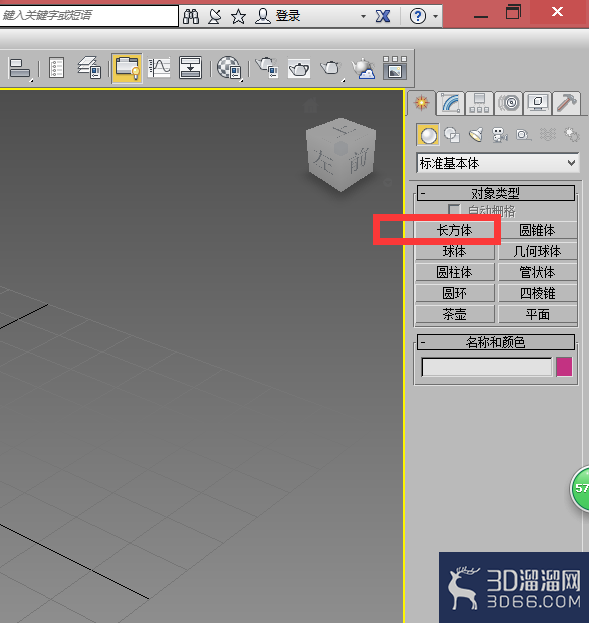Click the 管状体 button
Screen dimensions: 589x623
[537, 272]
